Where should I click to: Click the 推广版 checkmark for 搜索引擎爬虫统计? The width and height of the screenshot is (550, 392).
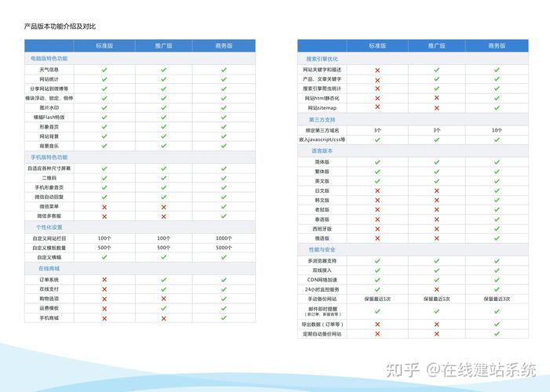coord(437,89)
